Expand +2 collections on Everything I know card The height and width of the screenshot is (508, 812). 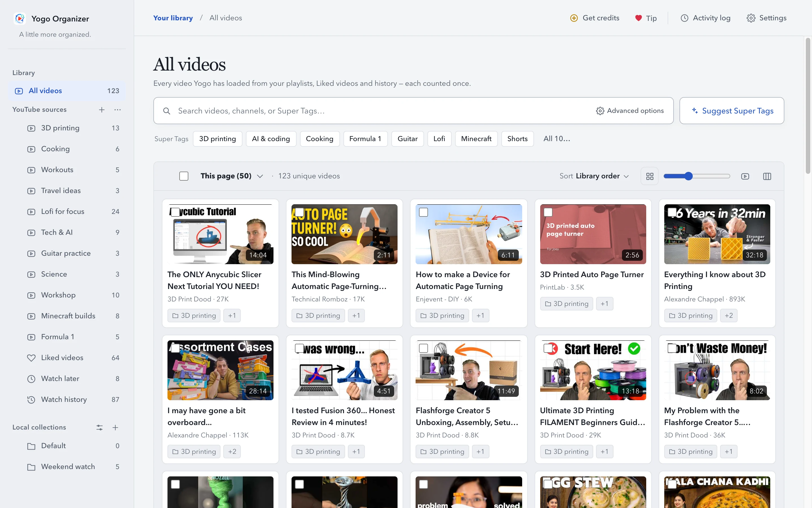coord(729,316)
